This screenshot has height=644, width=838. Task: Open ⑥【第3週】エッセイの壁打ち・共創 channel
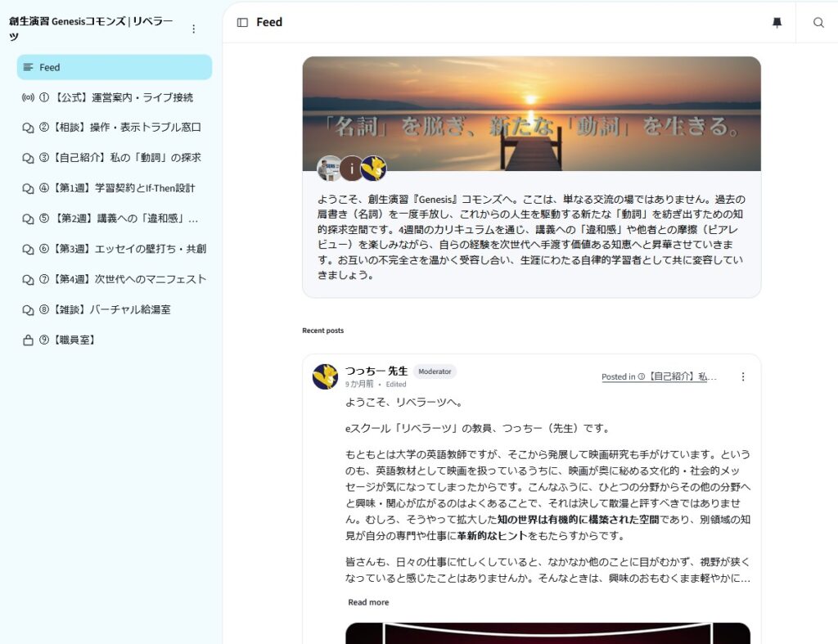pyautogui.click(x=115, y=250)
